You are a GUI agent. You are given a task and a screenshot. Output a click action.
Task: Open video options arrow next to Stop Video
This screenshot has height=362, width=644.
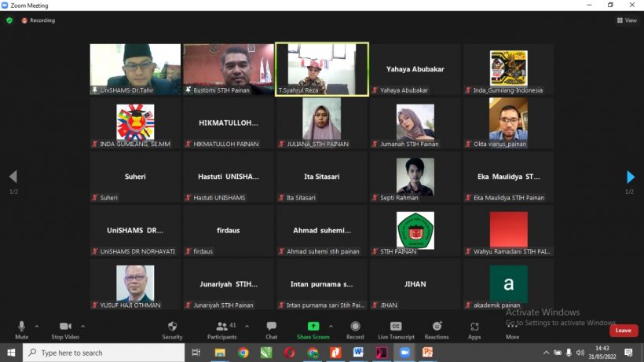pos(83,327)
